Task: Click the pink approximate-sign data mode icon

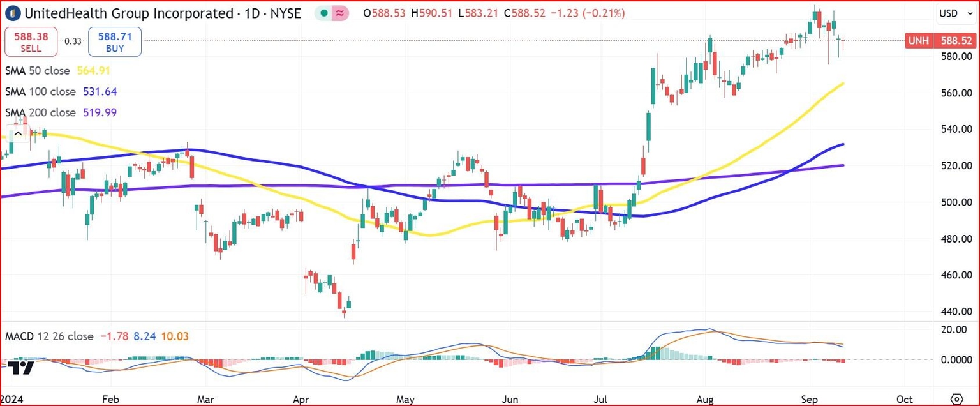Action: pyautogui.click(x=340, y=13)
